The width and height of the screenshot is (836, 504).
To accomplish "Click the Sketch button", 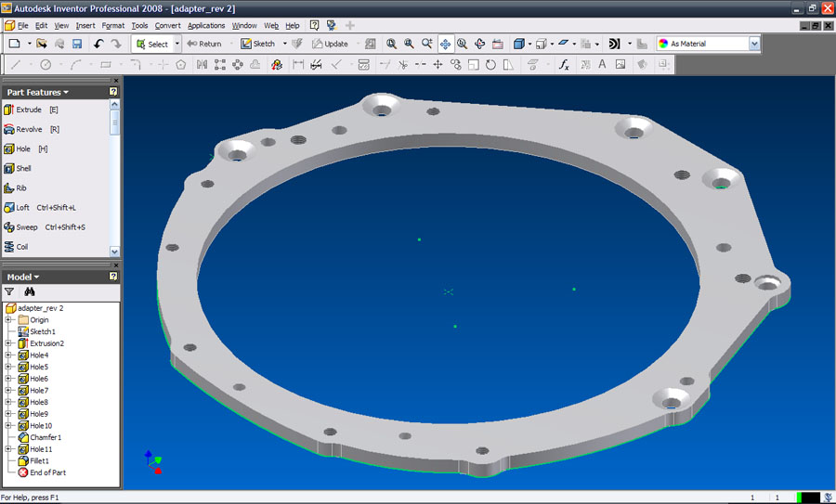I will point(259,44).
